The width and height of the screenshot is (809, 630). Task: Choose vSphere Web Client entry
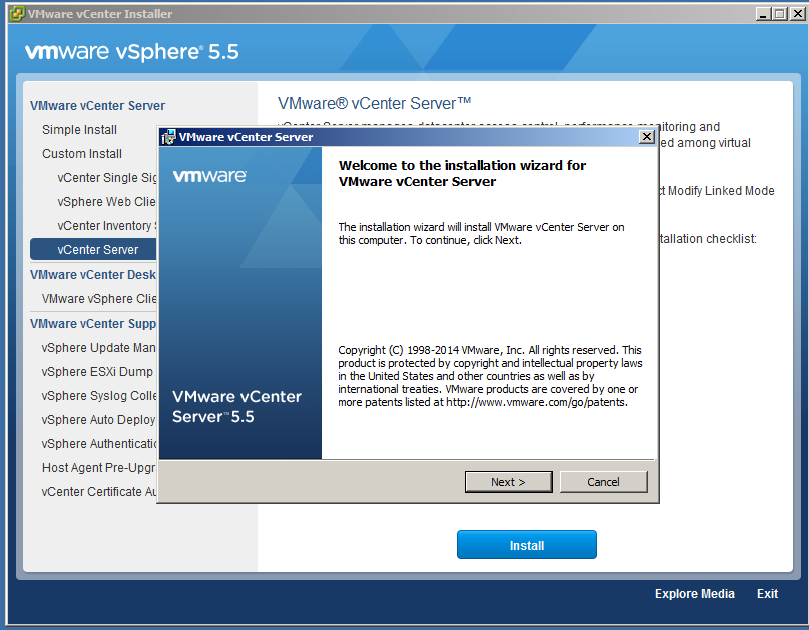pyautogui.click(x=107, y=202)
